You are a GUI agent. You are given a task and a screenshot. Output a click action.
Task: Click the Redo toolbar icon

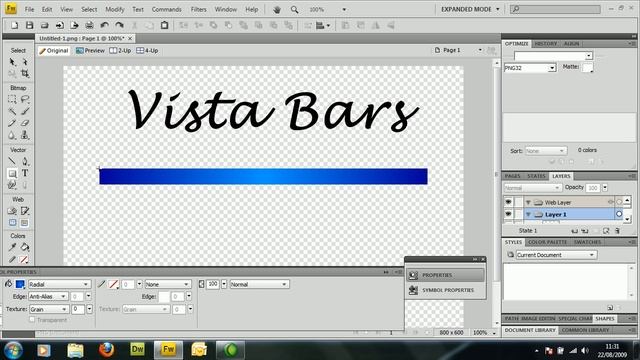pyautogui.click(x=119, y=25)
